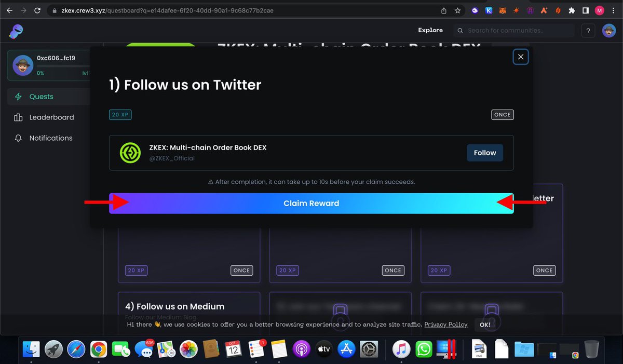Image resolution: width=623 pixels, height=364 pixels.
Task: Open the Chrome profile M avatar
Action: (600, 10)
